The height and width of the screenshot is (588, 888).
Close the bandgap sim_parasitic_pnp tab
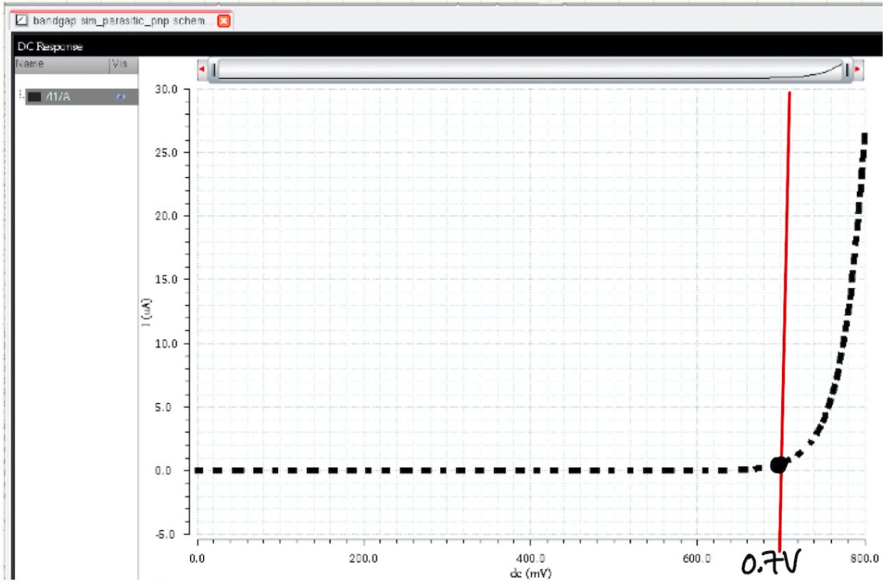click(x=224, y=21)
